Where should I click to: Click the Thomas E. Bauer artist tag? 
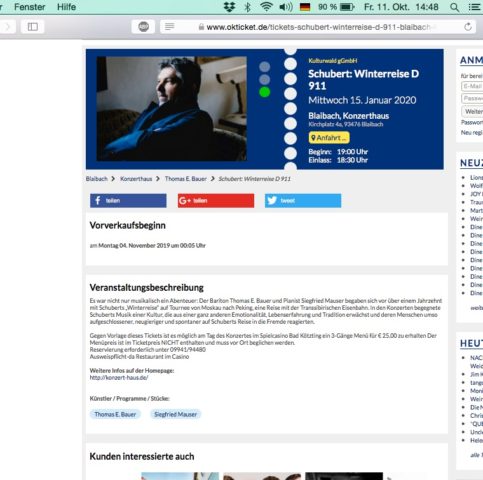(115, 414)
